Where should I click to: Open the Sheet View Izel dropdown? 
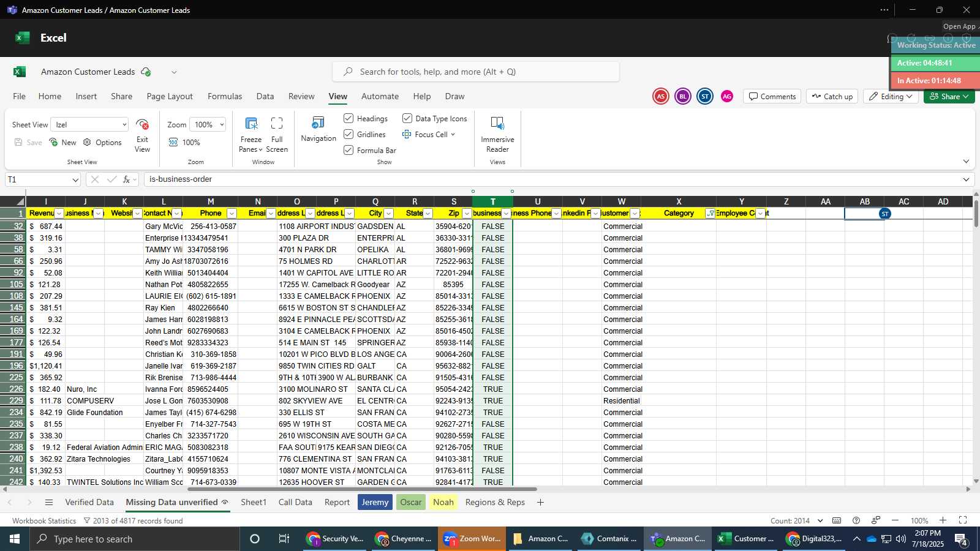coord(89,124)
